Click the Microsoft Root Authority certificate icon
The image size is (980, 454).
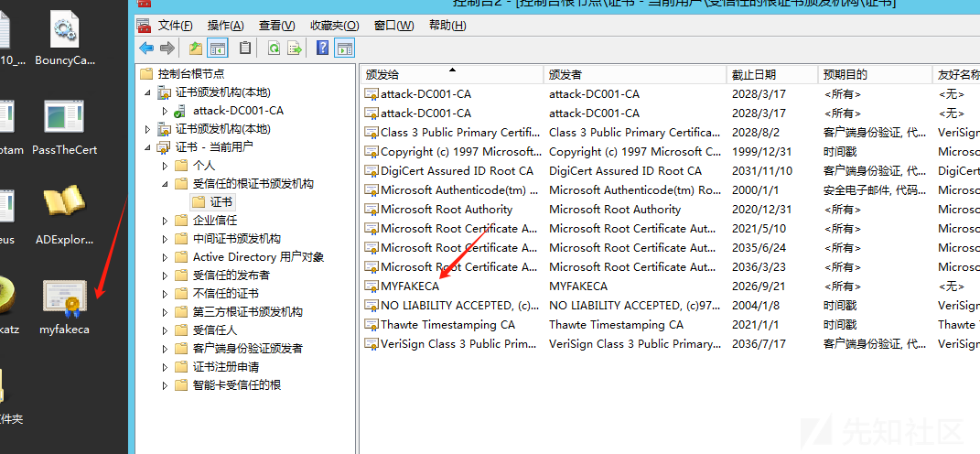click(x=372, y=210)
